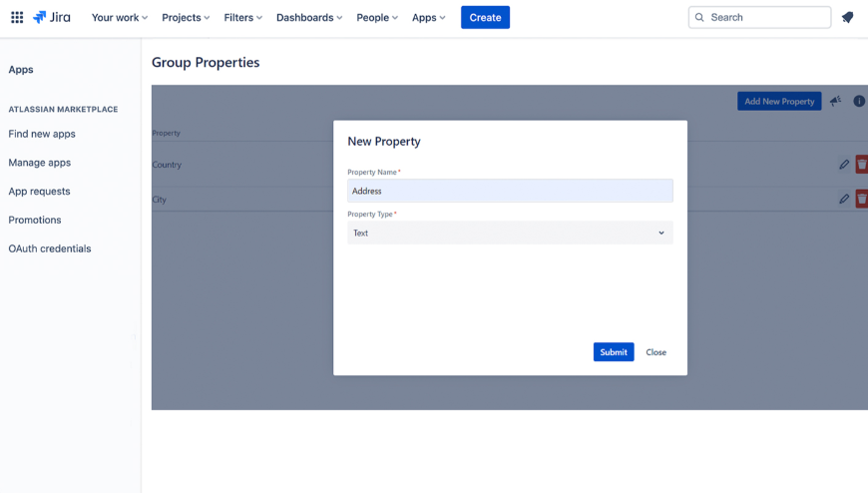
Task: Close the New Property dialog
Action: 655,352
